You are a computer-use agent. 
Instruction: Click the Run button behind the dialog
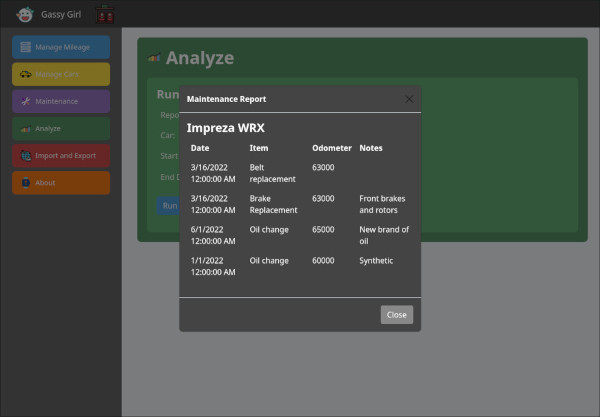[x=168, y=206]
